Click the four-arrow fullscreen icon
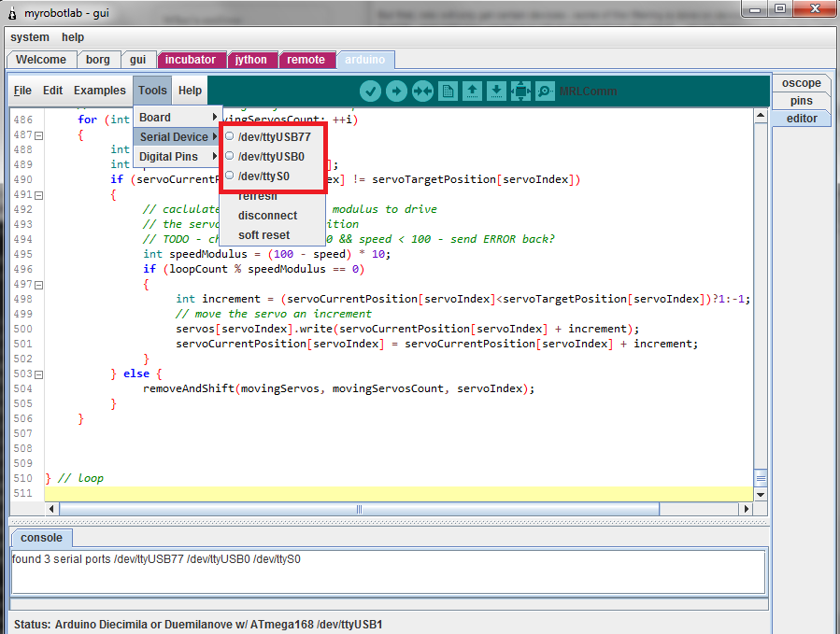This screenshot has width=840, height=634. coord(520,91)
